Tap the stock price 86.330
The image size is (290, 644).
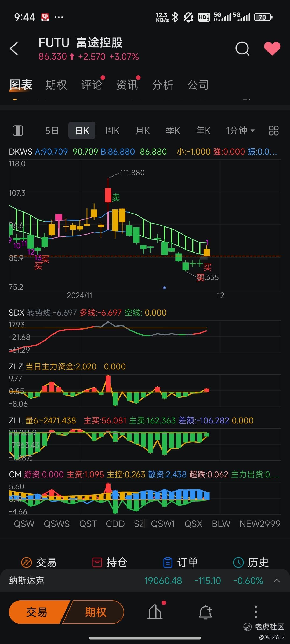53,57
